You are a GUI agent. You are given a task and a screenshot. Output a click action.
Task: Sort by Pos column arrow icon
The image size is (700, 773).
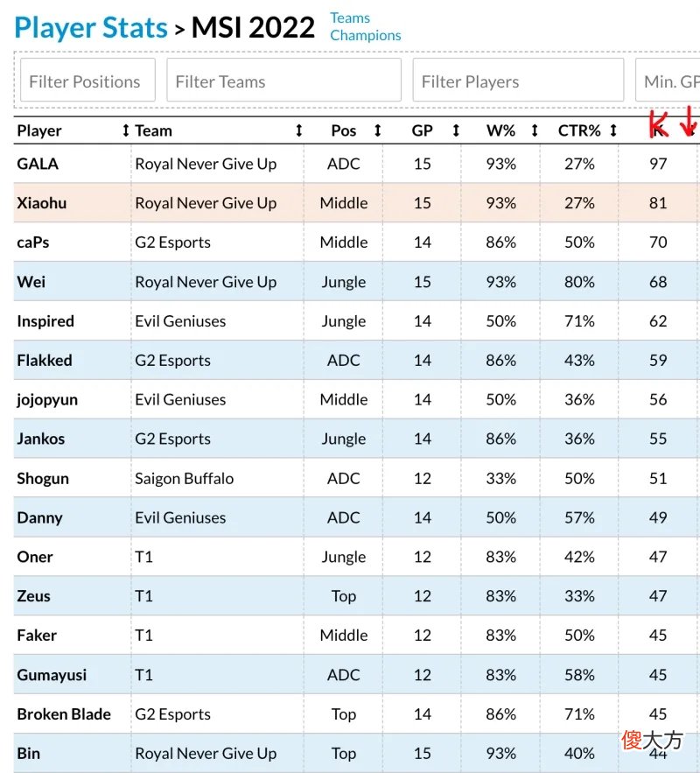coord(377,130)
